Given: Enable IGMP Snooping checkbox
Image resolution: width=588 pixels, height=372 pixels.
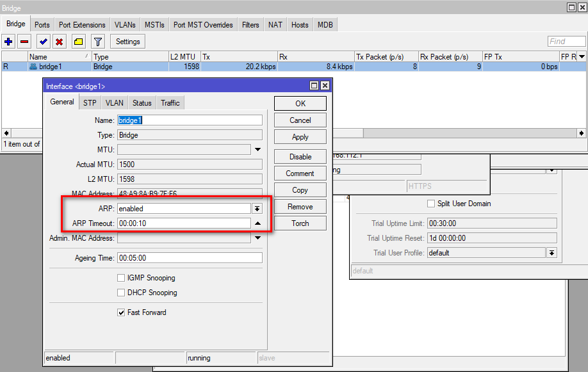Looking at the screenshot, I should (x=121, y=278).
